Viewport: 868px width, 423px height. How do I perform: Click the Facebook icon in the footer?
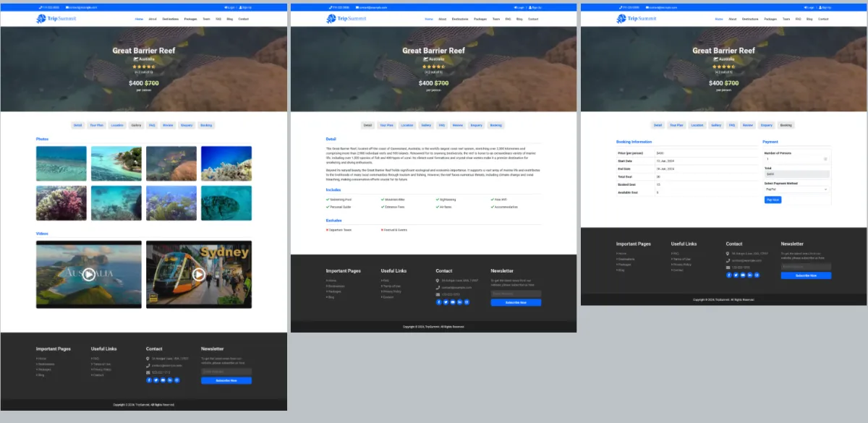click(149, 380)
